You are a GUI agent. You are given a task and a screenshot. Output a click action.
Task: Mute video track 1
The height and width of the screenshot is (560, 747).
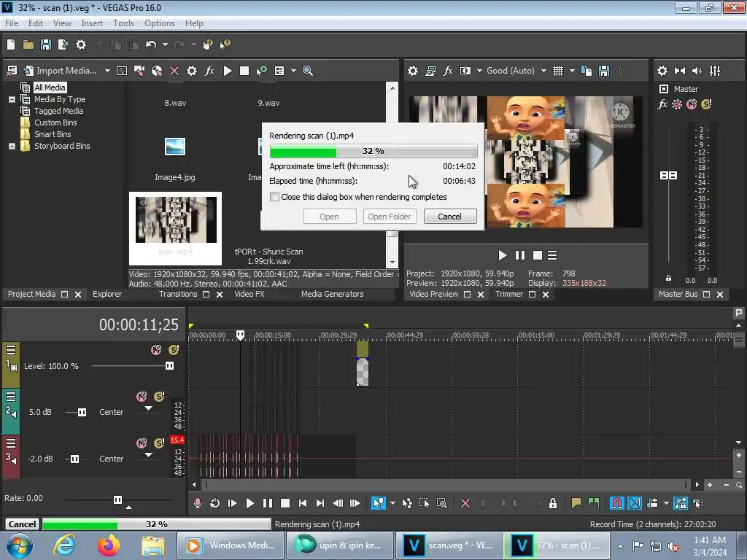(156, 350)
